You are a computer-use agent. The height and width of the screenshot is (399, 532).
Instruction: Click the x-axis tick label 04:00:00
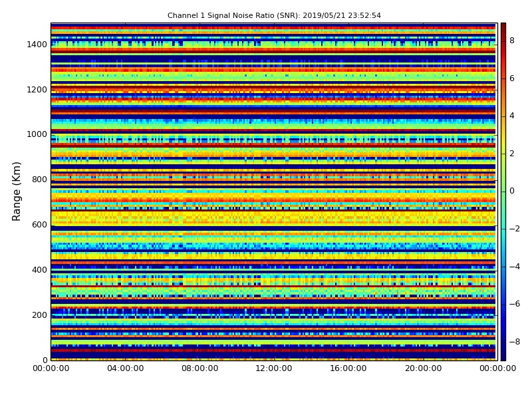pos(125,368)
